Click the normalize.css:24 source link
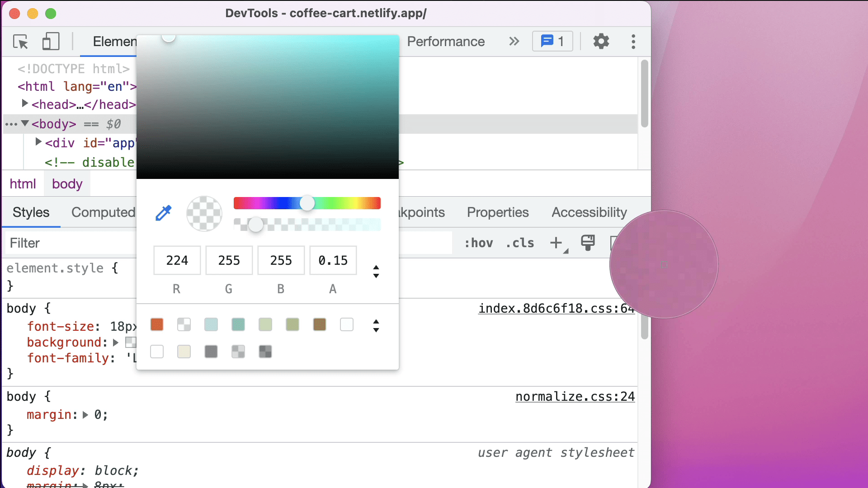The image size is (868, 488). point(575,396)
